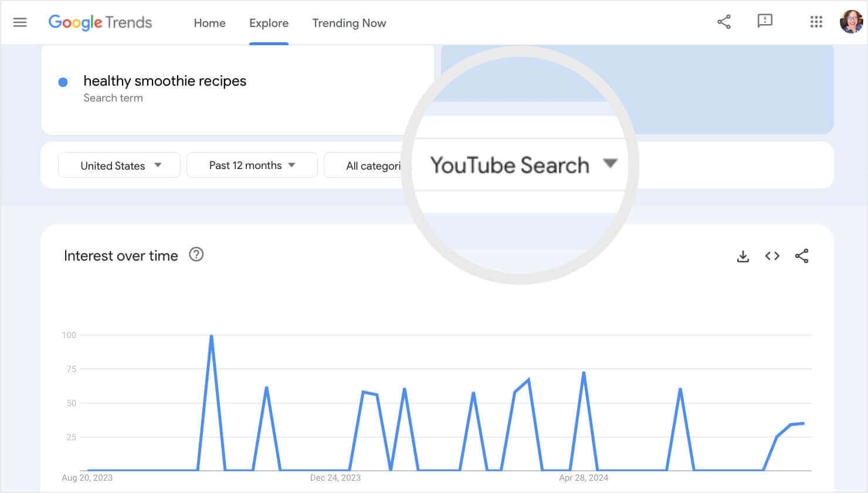This screenshot has height=493, width=868.
Task: Click the tallest peak on the trend chart
Action: [212, 336]
